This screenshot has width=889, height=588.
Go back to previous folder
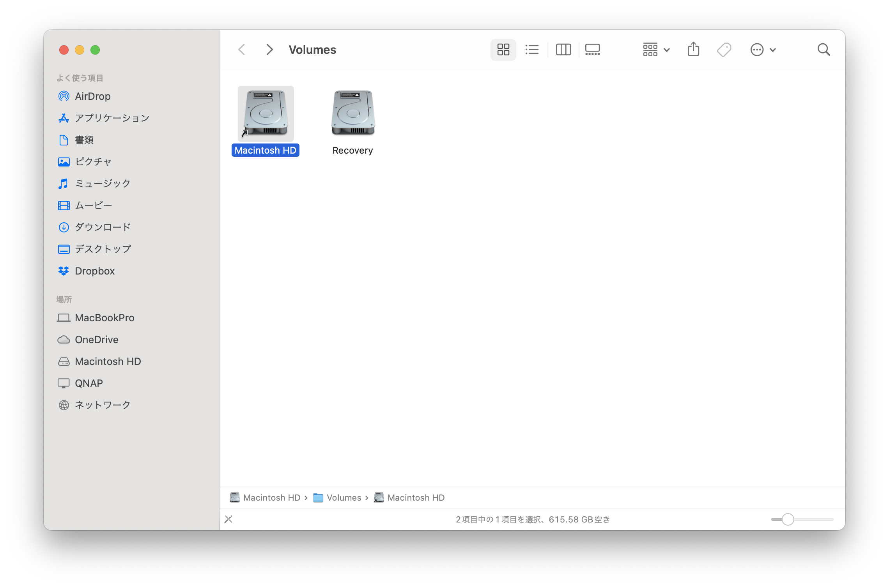(x=242, y=50)
